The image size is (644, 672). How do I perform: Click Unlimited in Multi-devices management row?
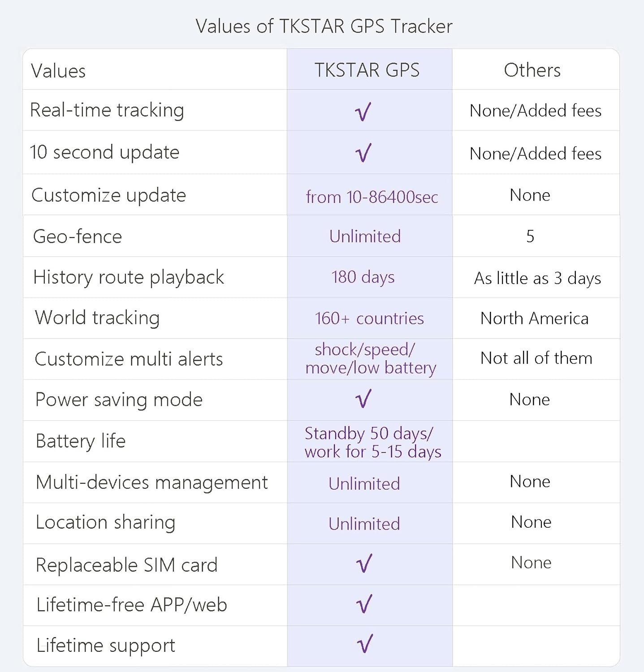364,484
